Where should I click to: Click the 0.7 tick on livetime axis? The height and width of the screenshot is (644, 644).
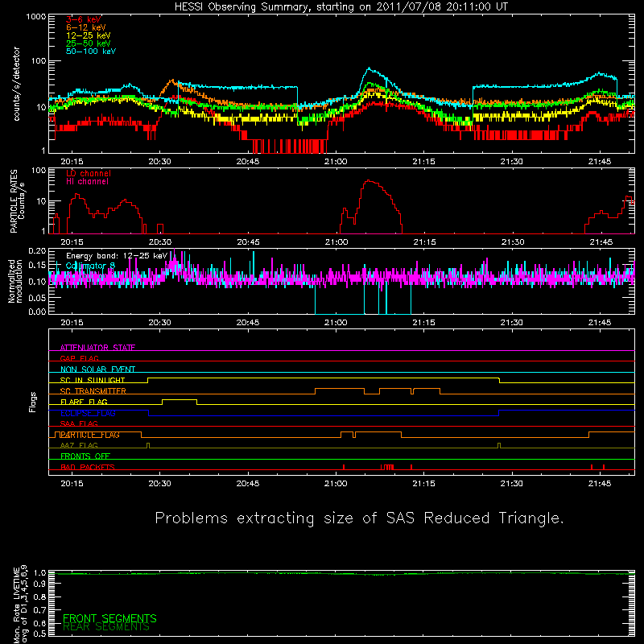point(39,609)
